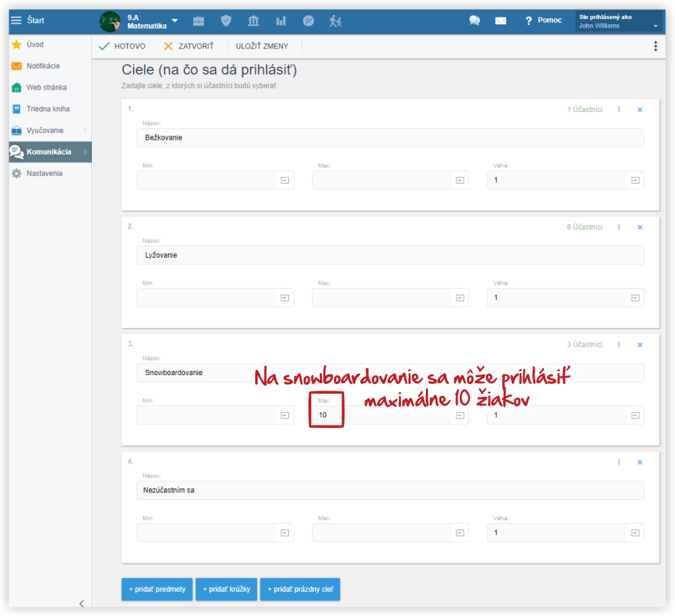The width and height of the screenshot is (675, 616).
Task: Click the ULOŽIŤ ZMENY button
Action: coord(262,46)
